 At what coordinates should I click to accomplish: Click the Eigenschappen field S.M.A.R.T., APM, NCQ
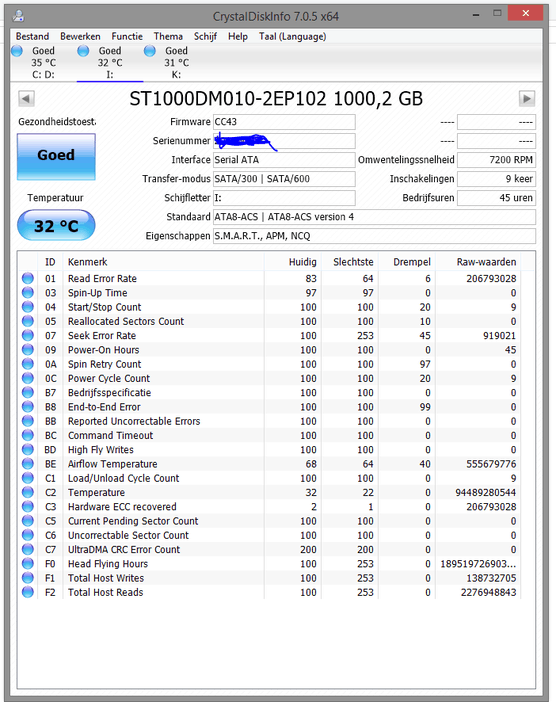374,236
